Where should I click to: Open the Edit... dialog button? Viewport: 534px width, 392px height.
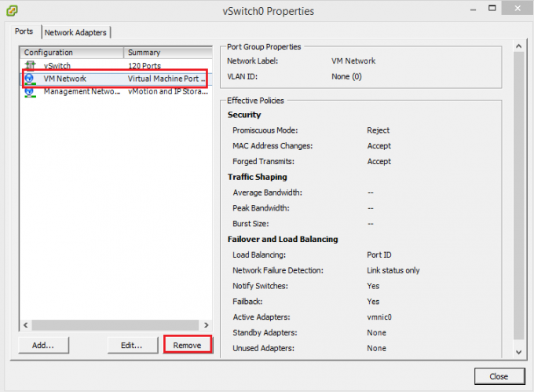pos(131,345)
